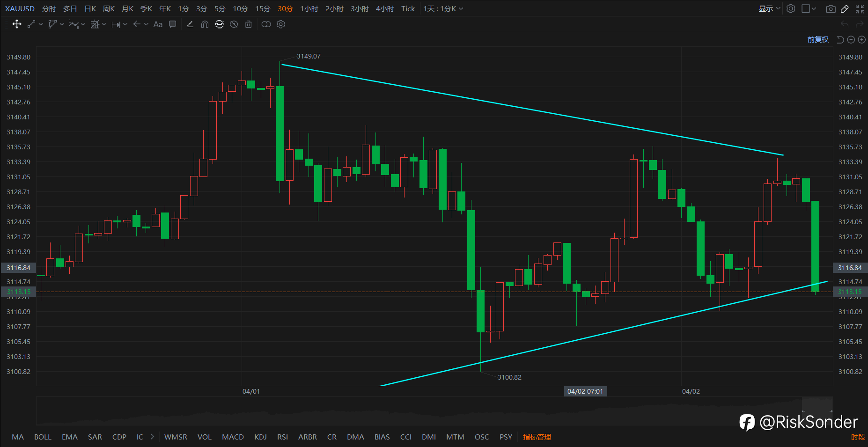Hide all drawings with eye-slash icon
Screen dimensions: 868x447
[x=234, y=24]
